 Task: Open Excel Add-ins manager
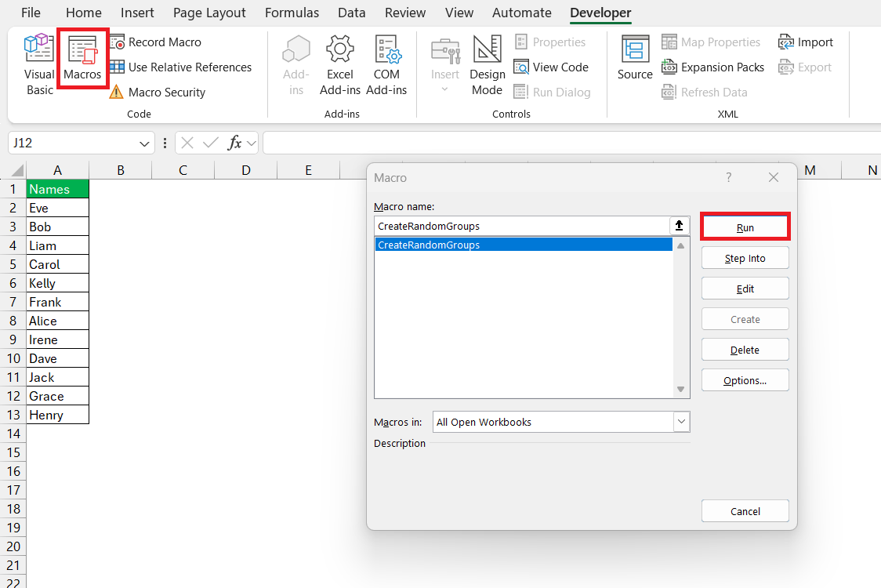tap(340, 64)
